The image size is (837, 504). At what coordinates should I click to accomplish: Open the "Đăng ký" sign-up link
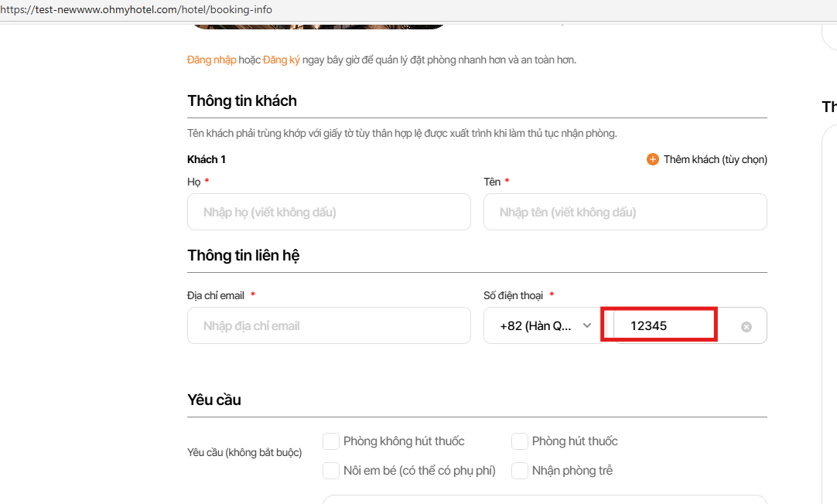[x=282, y=60]
